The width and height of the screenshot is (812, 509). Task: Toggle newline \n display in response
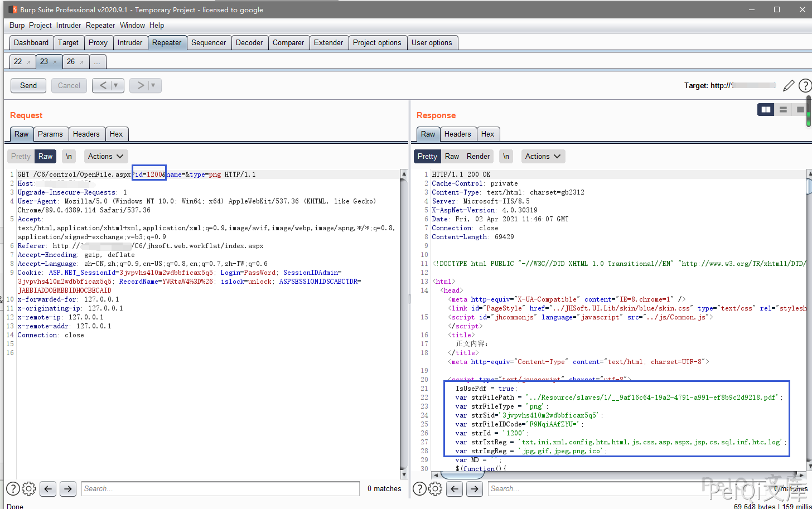coord(505,157)
